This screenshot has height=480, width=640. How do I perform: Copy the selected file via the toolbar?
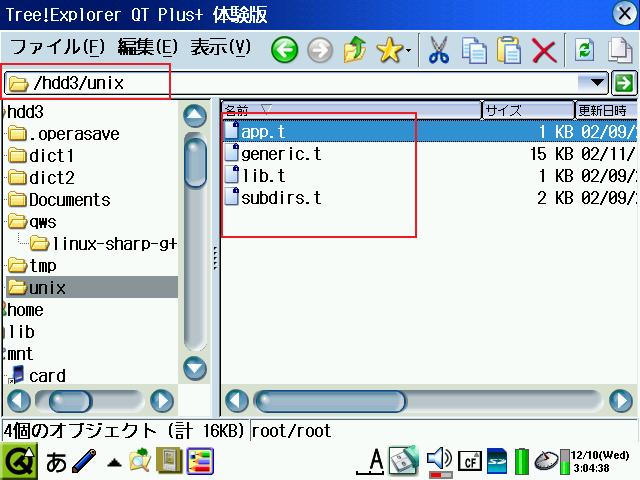[x=474, y=50]
